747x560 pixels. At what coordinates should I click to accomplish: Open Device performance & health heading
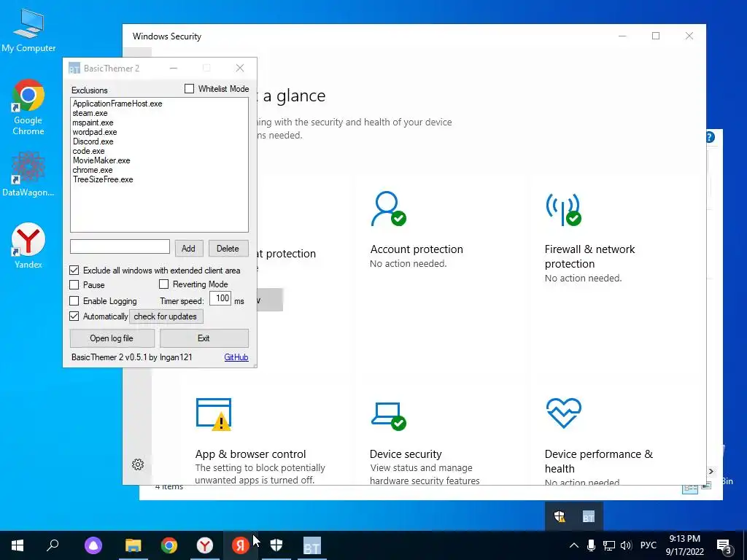pos(599,461)
